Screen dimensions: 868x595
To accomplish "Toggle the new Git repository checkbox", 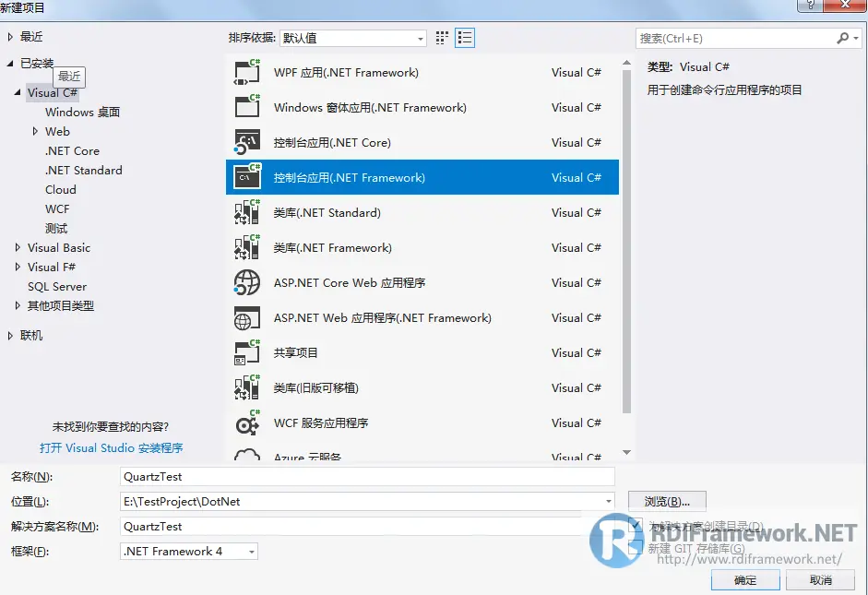I will click(636, 548).
